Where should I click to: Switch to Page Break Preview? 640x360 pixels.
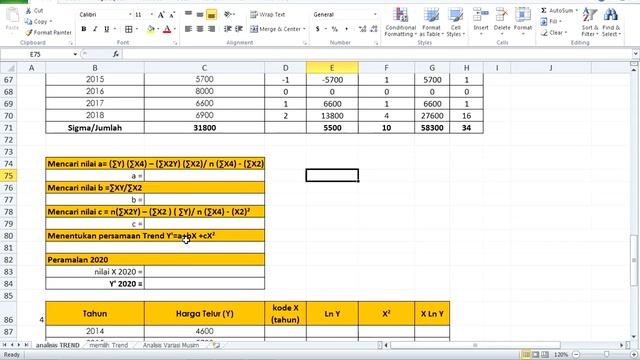[544, 355]
